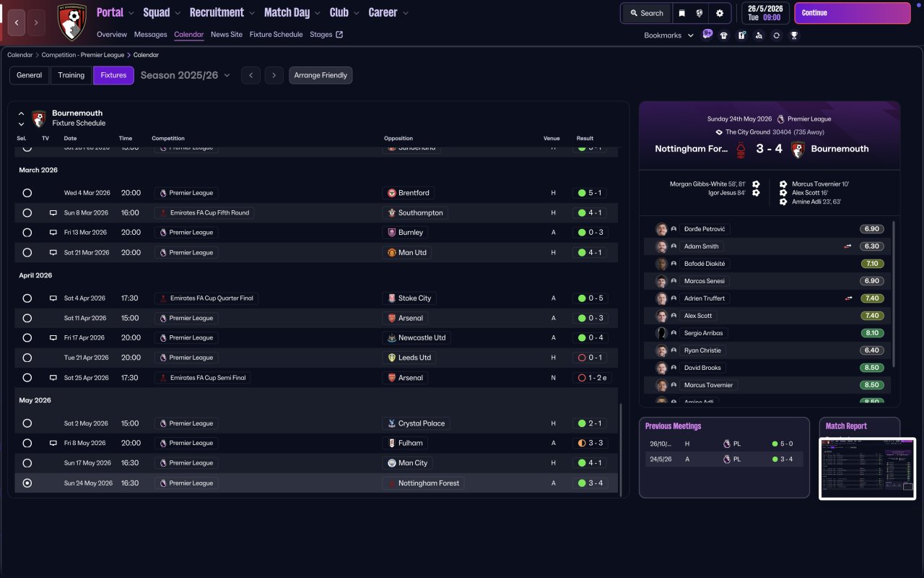Go to next season with right chevron
This screenshot has height=578, width=924.
click(274, 75)
